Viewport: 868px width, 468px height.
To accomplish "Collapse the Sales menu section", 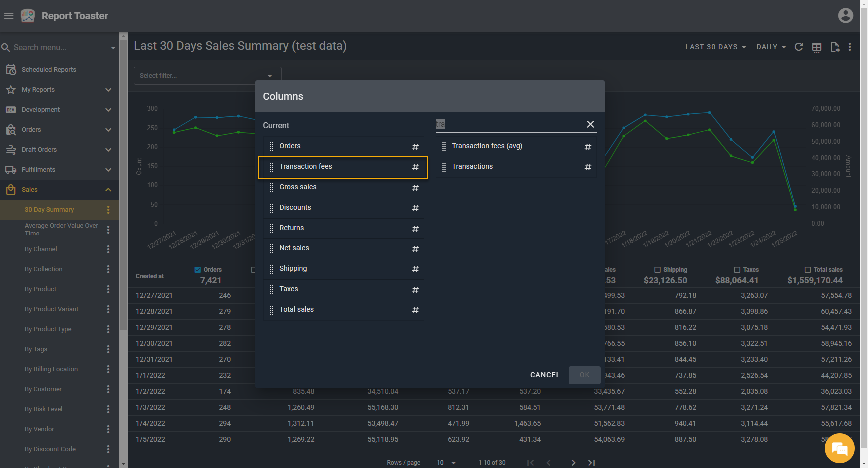I will [x=108, y=190].
